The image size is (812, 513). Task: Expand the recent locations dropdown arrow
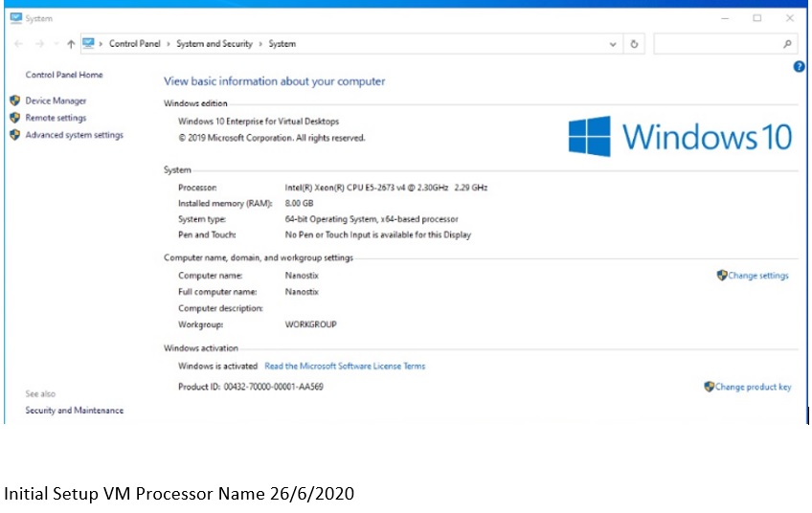point(56,44)
